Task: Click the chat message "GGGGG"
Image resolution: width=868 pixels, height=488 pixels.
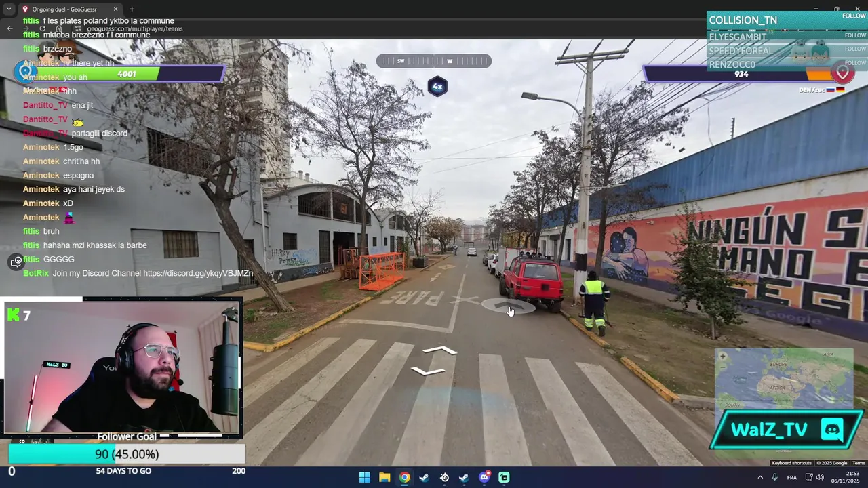Action: pyautogui.click(x=59, y=260)
